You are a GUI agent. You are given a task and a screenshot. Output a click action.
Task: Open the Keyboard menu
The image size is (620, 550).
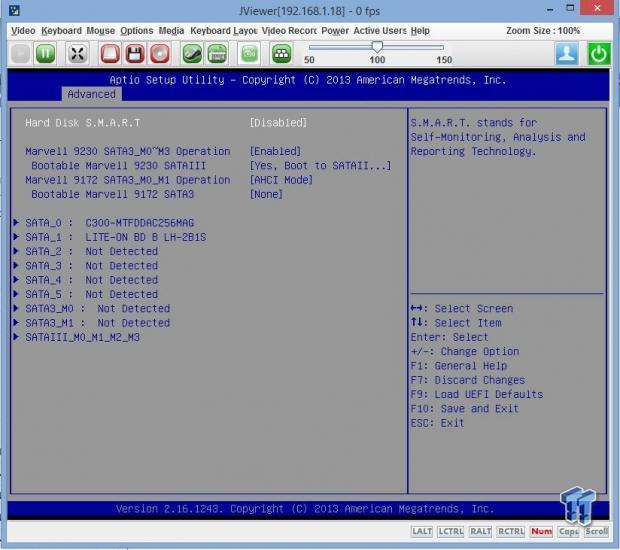pyautogui.click(x=61, y=31)
